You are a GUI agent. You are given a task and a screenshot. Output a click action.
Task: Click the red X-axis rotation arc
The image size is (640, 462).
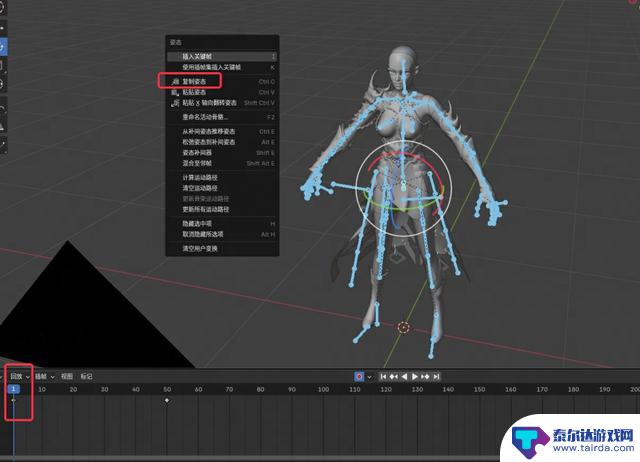point(424,162)
